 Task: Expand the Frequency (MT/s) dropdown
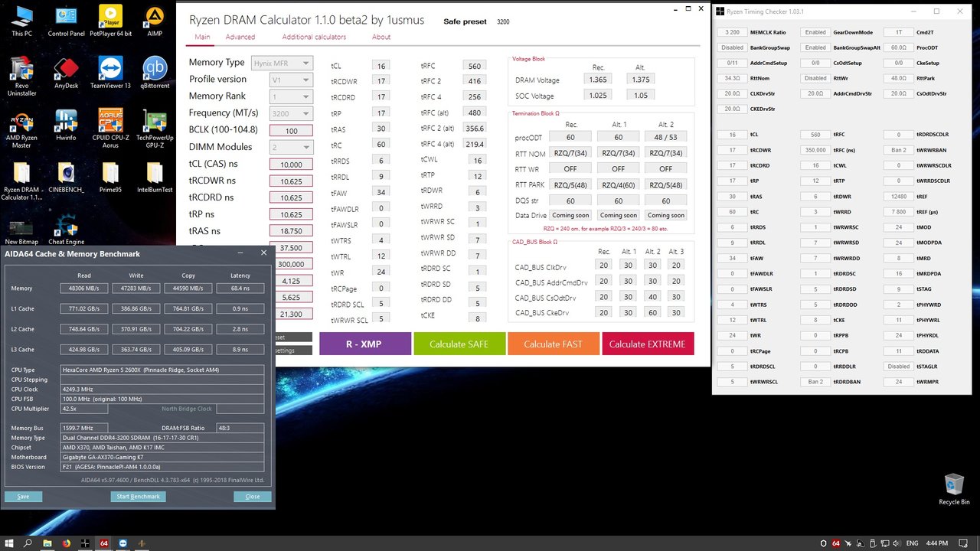[291, 113]
